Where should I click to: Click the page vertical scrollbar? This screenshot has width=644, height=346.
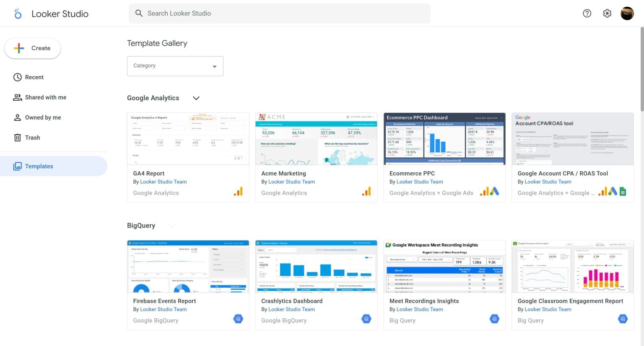point(641,69)
